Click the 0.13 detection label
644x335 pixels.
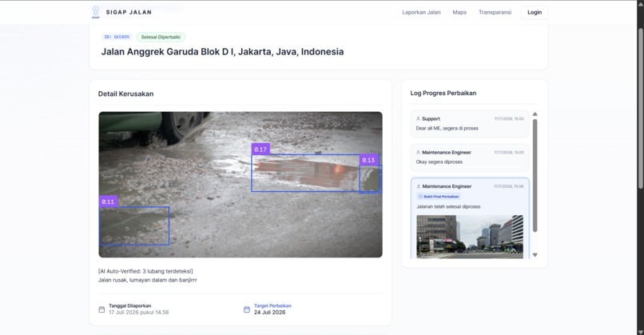coord(368,160)
